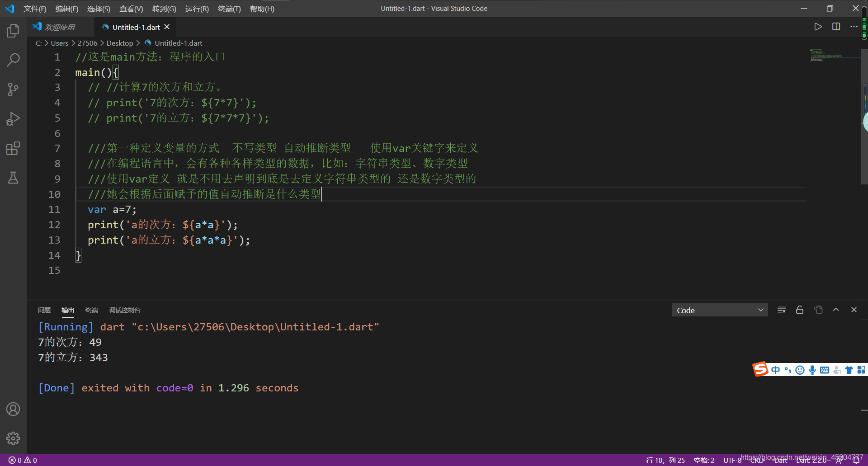
Task: Click the Sogou input method logo
Action: pos(760,369)
